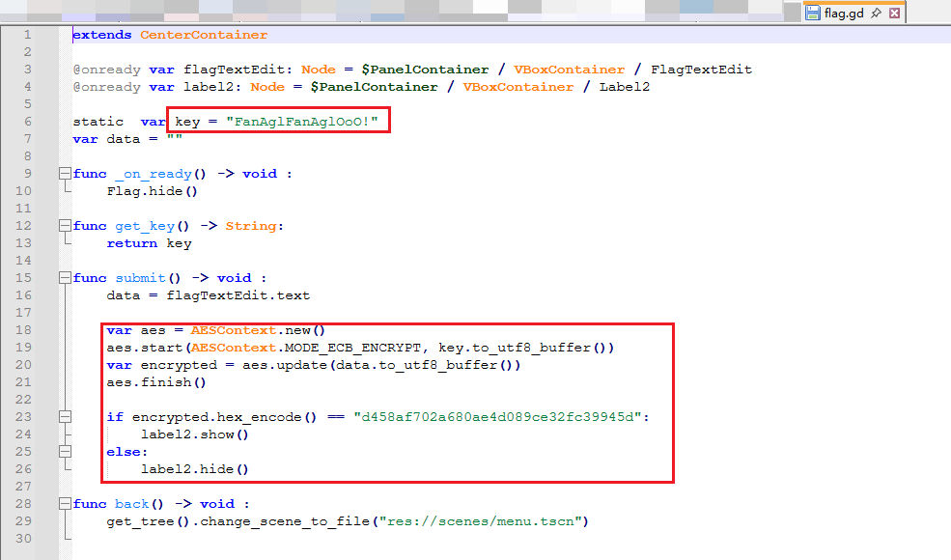Fold the if encrypted.hex_encode block
This screenshot has width=951, height=560.
click(x=65, y=417)
